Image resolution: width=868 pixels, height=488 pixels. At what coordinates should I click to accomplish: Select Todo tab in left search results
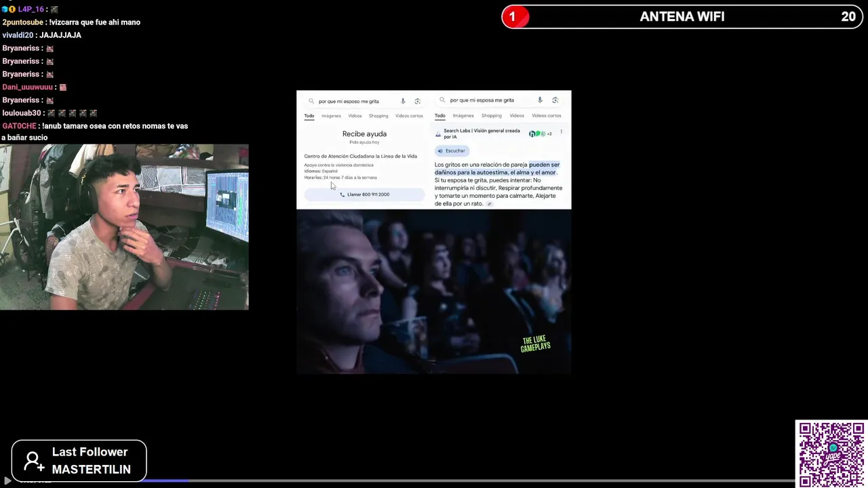(x=309, y=116)
